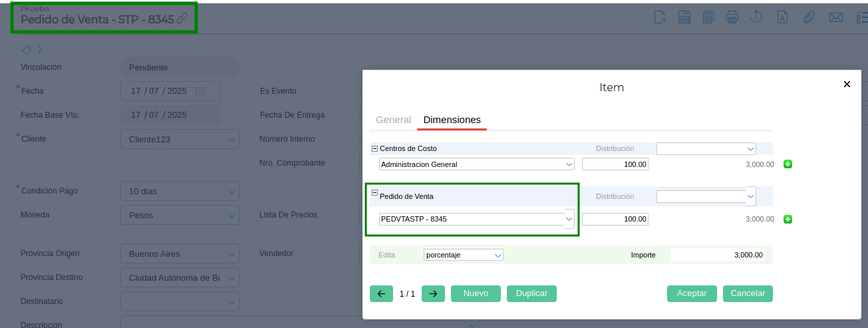
Task: Open the Centros de Costo Distribución dropdown
Action: point(750,149)
